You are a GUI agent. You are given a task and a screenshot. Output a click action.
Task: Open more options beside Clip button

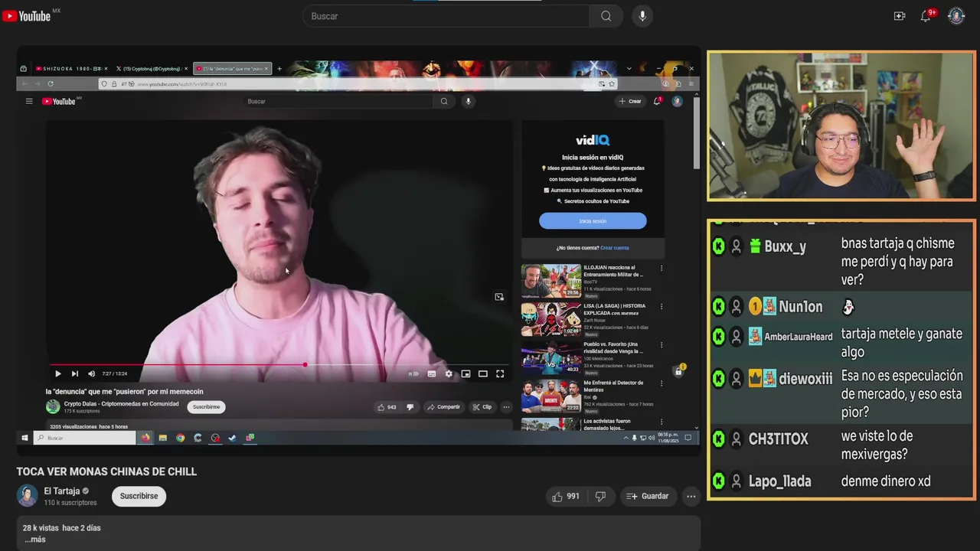pos(506,407)
